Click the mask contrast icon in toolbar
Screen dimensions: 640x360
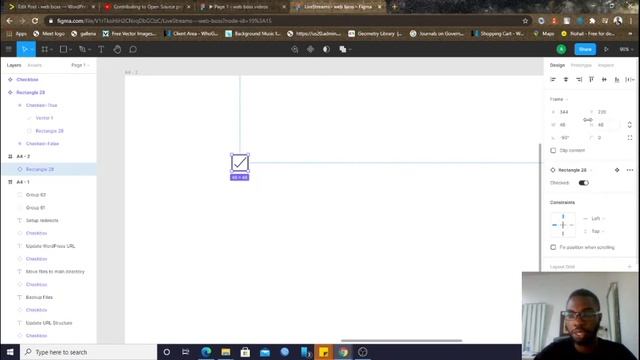tap(326, 49)
